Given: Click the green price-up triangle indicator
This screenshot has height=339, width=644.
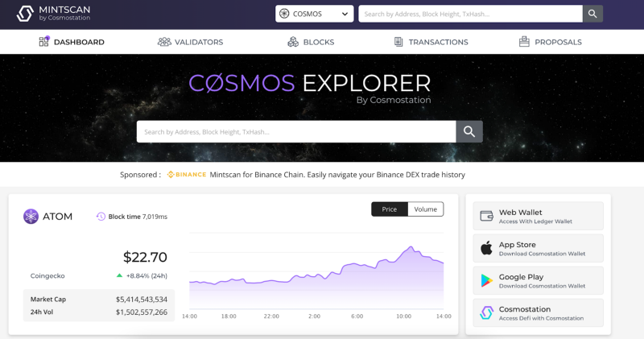Looking at the screenshot, I should coord(119,275).
